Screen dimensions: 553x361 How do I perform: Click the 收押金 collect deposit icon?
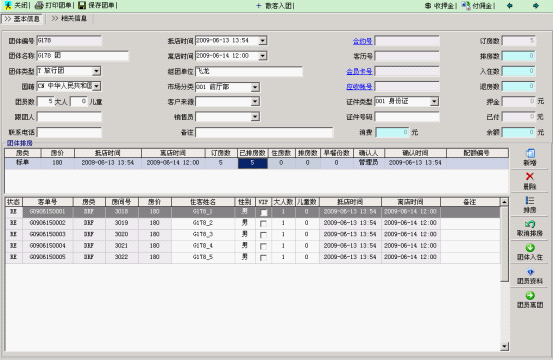(x=428, y=6)
